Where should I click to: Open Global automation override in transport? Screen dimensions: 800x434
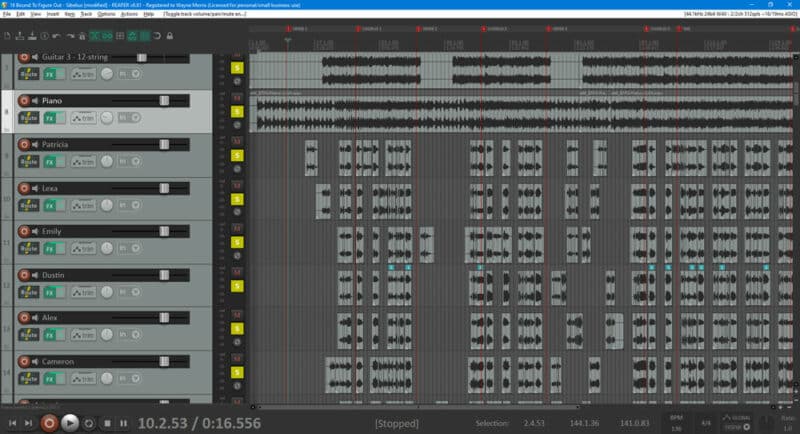click(x=737, y=423)
